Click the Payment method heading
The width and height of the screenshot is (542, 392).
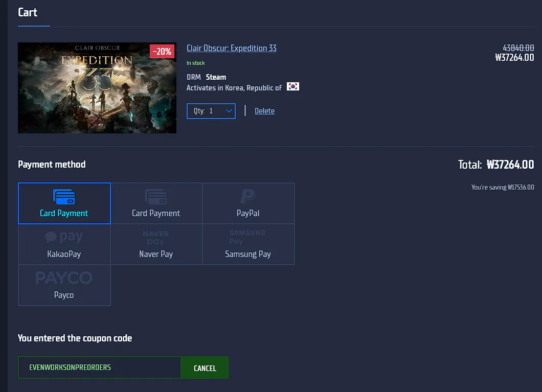coord(52,165)
